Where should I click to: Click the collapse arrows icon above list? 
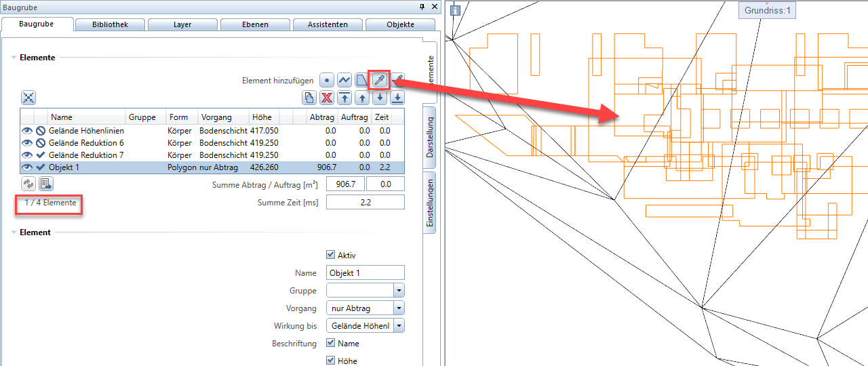28,98
